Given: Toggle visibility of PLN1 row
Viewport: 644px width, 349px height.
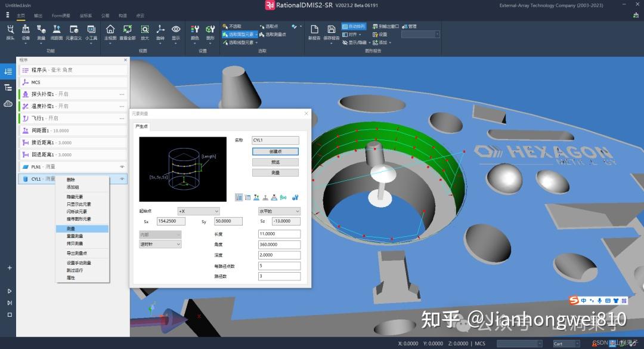Looking at the screenshot, I should coord(122,167).
